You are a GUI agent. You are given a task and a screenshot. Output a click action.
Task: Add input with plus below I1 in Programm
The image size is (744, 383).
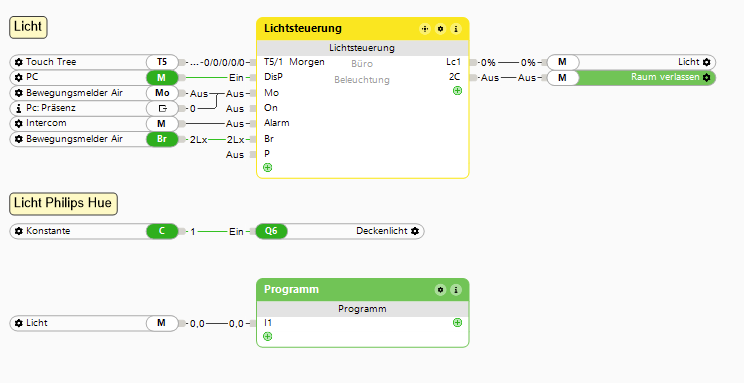coord(268,336)
